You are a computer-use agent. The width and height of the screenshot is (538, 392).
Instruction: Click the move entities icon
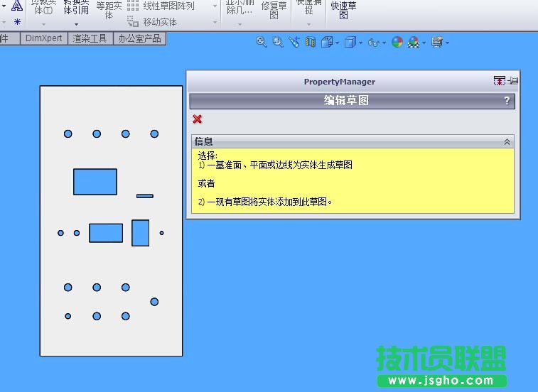point(133,21)
